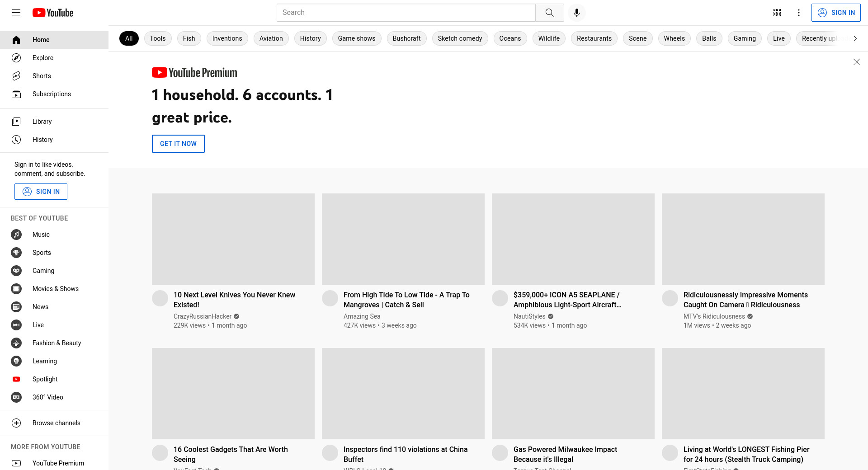Select the All filter chip

click(x=129, y=38)
